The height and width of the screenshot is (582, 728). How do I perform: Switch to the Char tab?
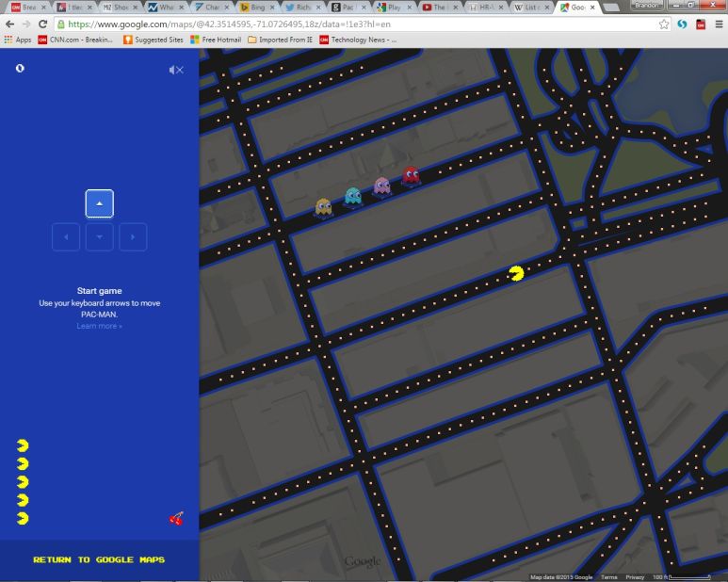tap(211, 7)
